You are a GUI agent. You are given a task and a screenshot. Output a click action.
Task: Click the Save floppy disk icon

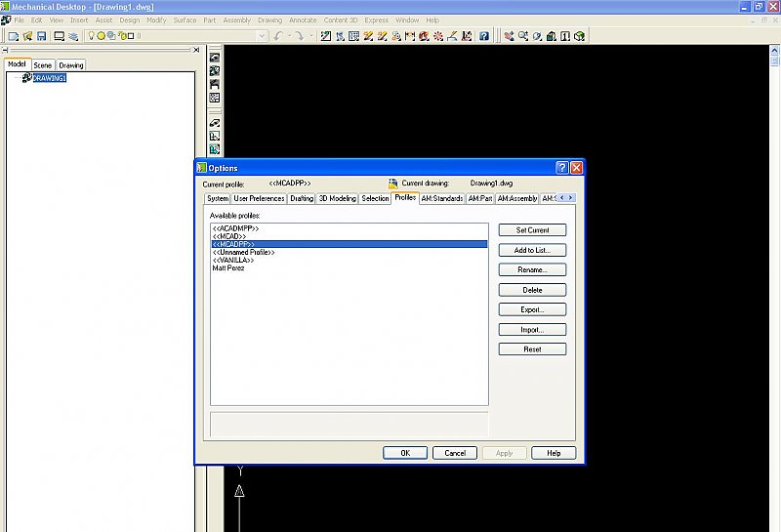[x=42, y=36]
